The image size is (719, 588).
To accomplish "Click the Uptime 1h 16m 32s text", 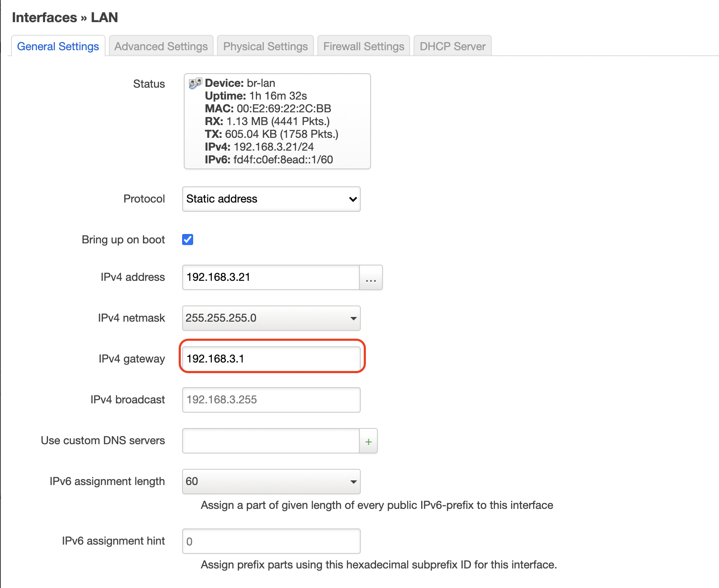I will (256, 96).
